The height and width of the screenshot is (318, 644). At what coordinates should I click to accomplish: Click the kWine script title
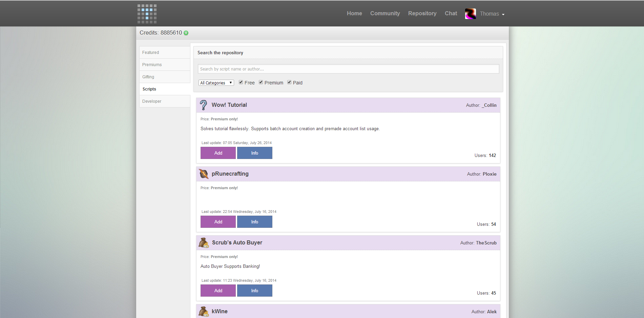[x=220, y=312]
